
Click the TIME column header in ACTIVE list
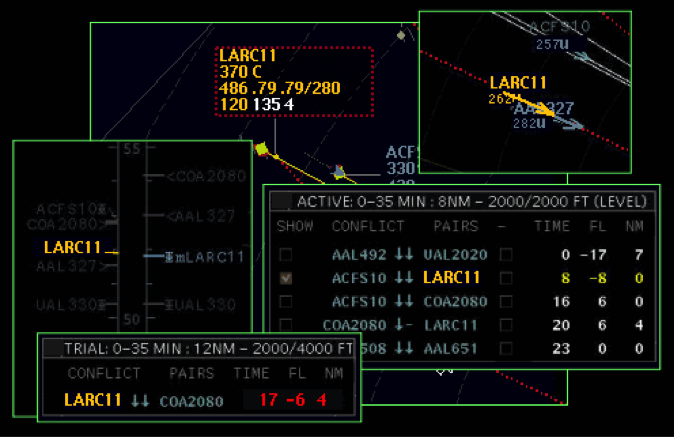coord(552,227)
